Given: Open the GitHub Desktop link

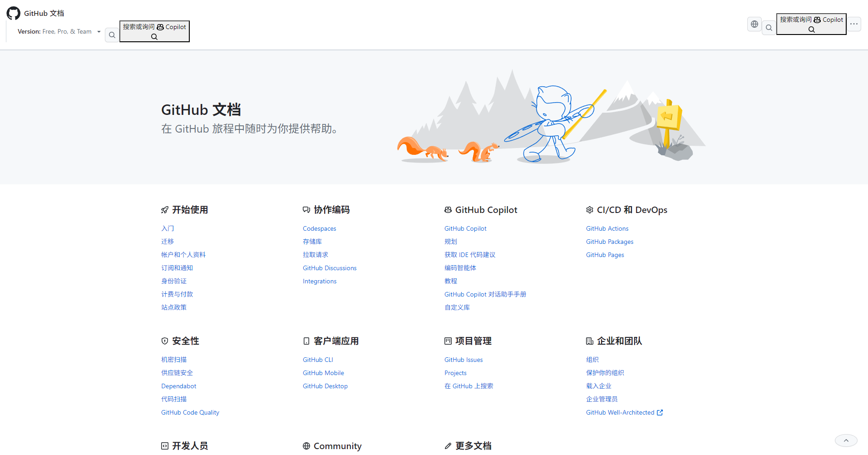Looking at the screenshot, I should tap(325, 386).
